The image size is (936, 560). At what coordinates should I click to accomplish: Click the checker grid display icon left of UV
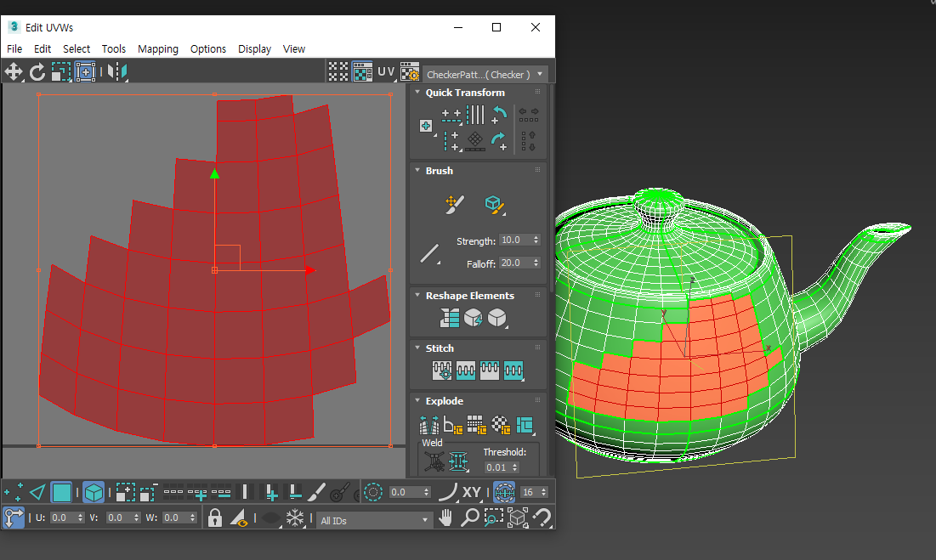(x=338, y=72)
